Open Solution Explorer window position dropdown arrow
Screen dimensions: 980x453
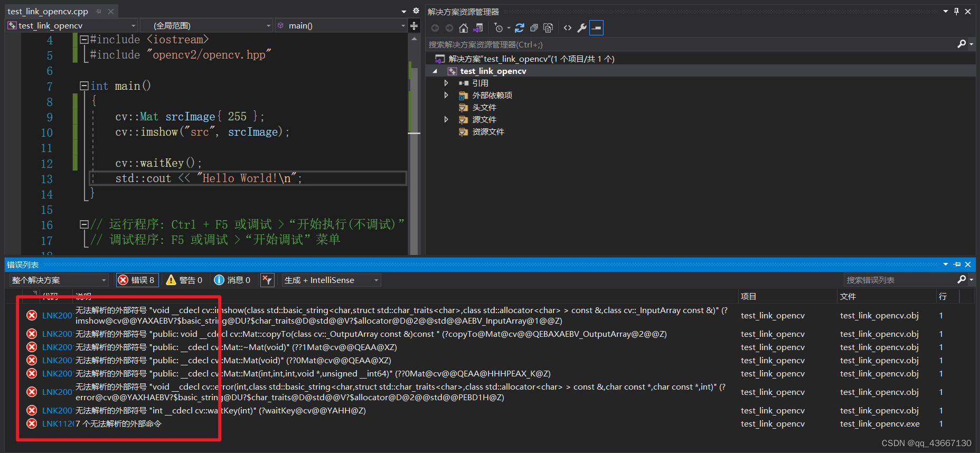pyautogui.click(x=946, y=11)
